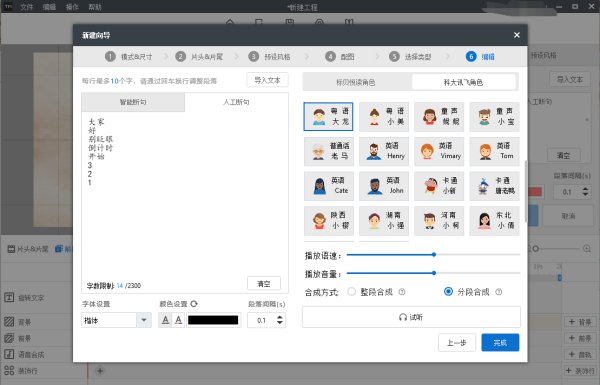Choose the 童声 小宝 voice avatar
This screenshot has width=600, height=385.
click(x=494, y=116)
